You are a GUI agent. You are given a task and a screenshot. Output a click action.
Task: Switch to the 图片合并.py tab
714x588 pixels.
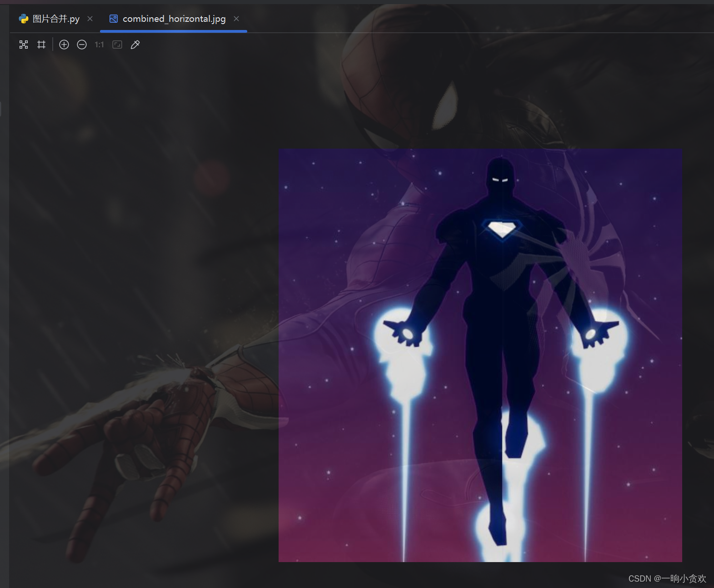point(55,19)
